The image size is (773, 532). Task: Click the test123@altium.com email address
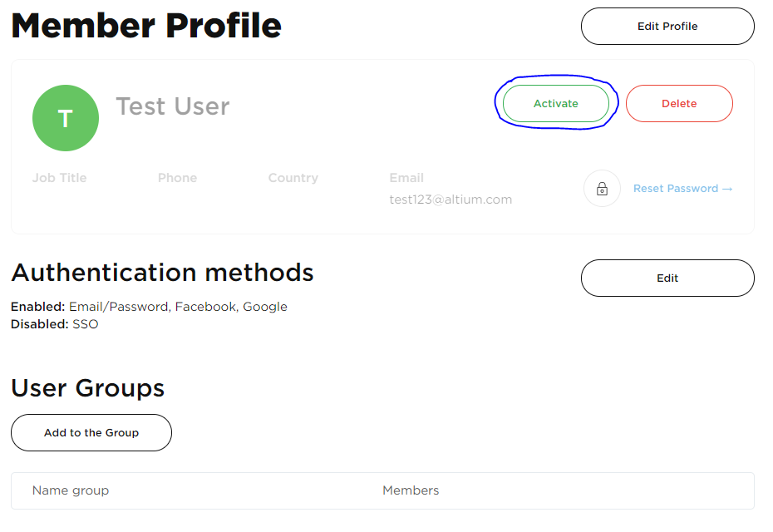pos(451,199)
